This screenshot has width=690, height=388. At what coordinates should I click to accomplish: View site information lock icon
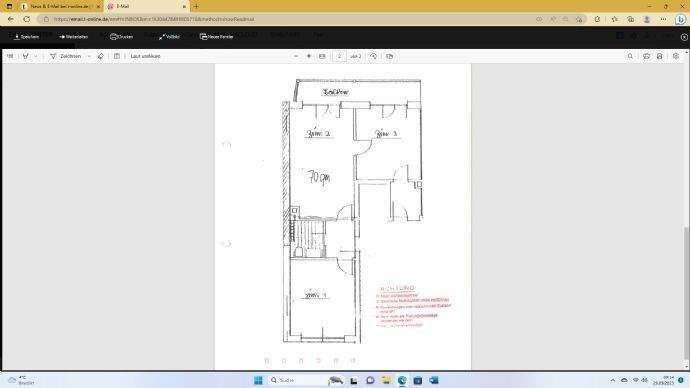coord(46,19)
